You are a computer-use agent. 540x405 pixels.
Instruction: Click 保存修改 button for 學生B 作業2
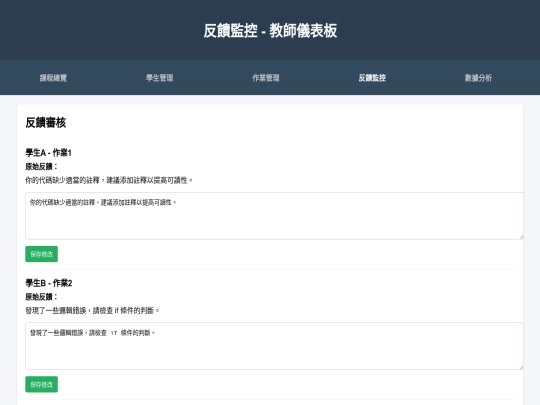point(41,384)
